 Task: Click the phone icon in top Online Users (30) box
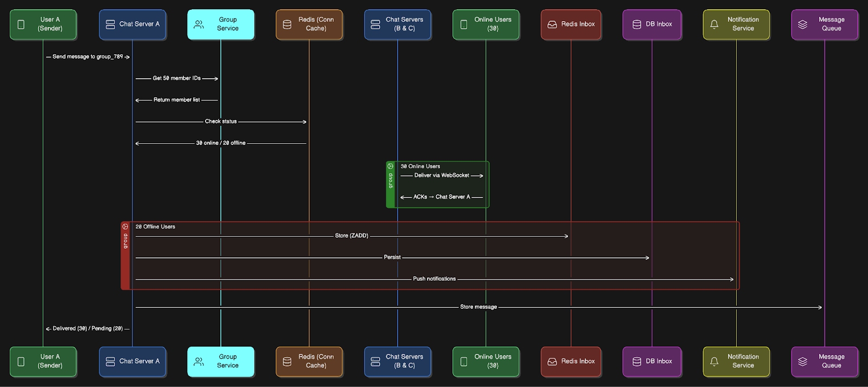pyautogui.click(x=464, y=24)
